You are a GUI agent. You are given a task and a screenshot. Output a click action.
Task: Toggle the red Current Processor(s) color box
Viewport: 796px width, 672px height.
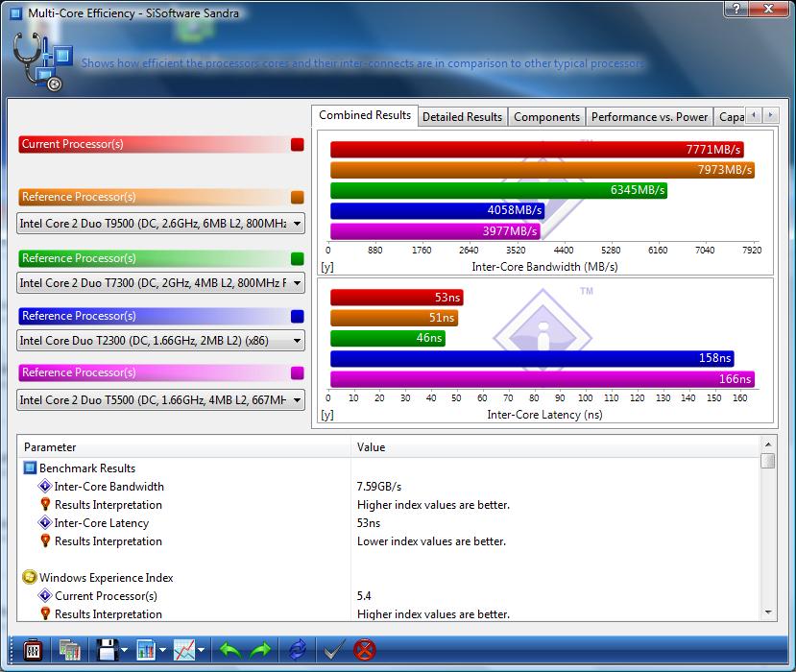click(x=298, y=145)
